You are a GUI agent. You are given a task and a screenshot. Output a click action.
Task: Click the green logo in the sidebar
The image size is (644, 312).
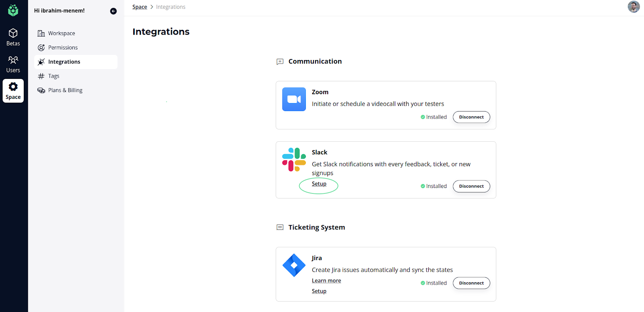(x=13, y=10)
